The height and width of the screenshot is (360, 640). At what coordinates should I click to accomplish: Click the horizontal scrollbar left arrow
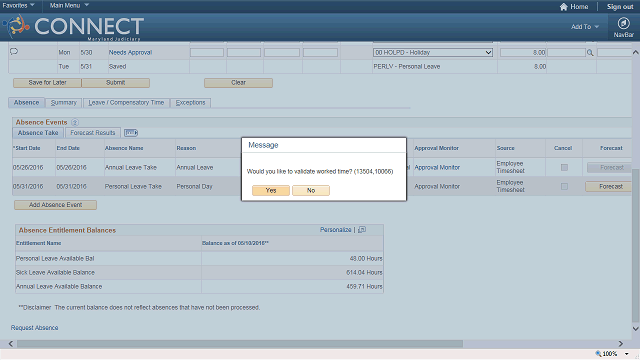point(11,344)
